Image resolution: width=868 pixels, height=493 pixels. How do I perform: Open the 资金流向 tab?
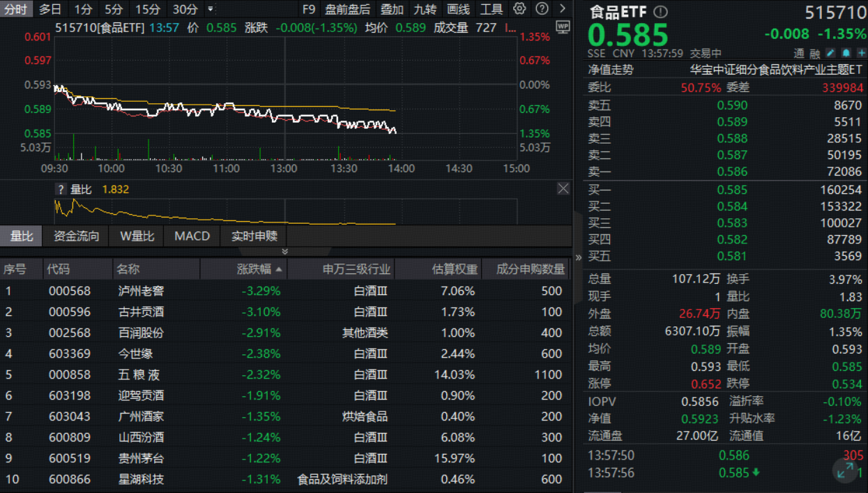coord(75,236)
